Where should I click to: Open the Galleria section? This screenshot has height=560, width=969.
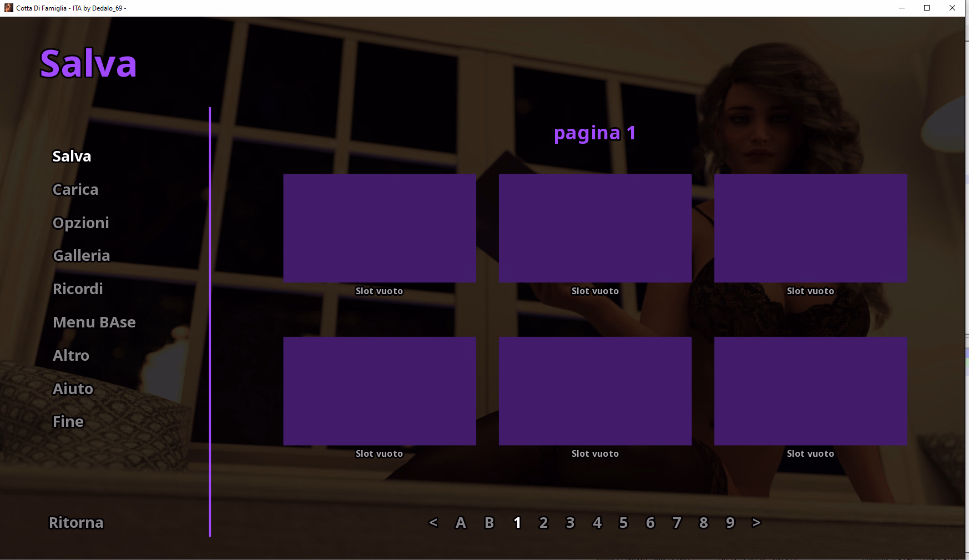[x=81, y=256]
